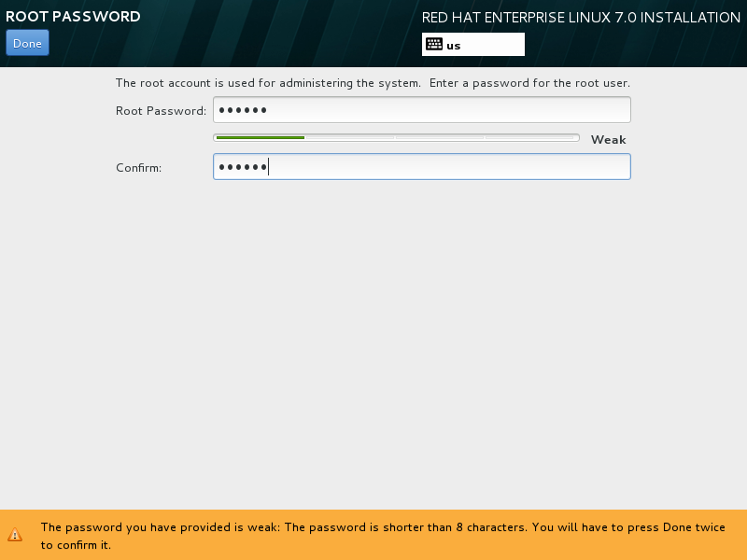Click the "Confirm:" field label
The height and width of the screenshot is (560, 747).
tap(139, 168)
